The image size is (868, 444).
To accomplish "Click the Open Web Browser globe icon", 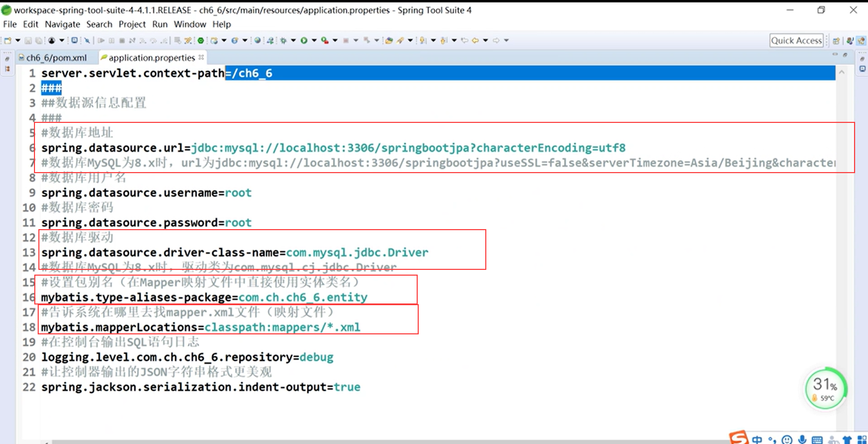I will [x=257, y=40].
